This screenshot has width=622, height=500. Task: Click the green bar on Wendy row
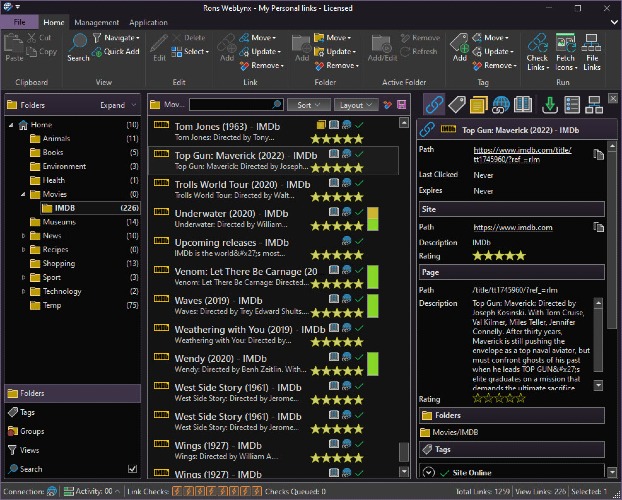pyautogui.click(x=372, y=363)
